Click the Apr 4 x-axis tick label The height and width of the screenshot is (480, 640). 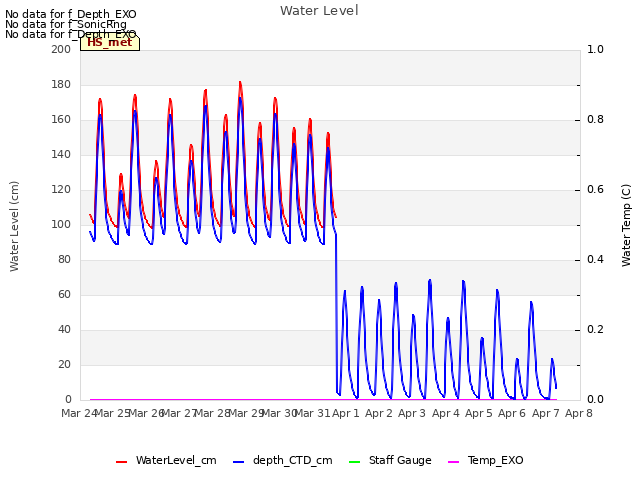coord(446,413)
